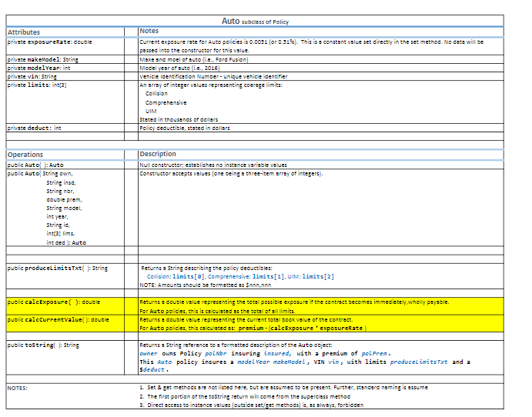The image size is (532, 417).
Task: Click the 'Current exposure rate for Auto policies' note
Action: [x=312, y=46]
